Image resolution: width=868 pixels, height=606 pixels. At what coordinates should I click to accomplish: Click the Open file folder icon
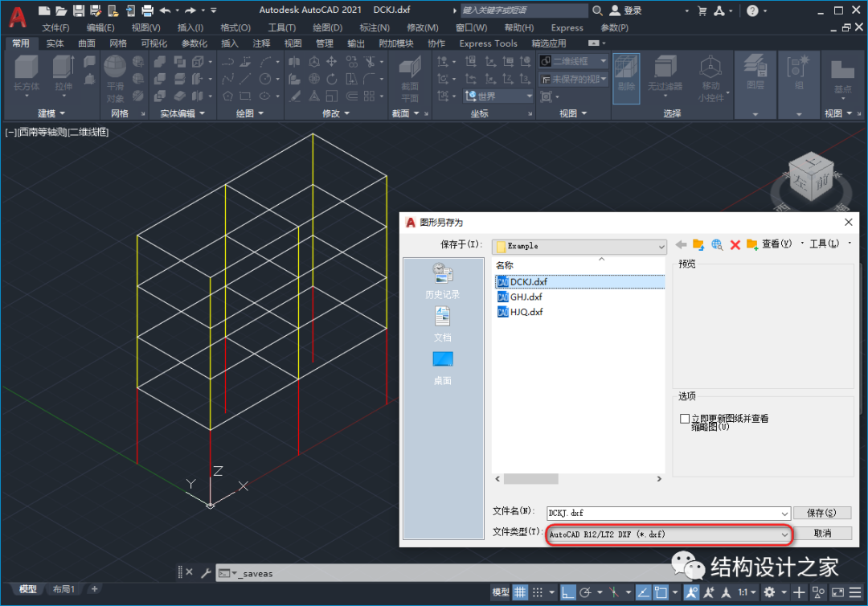(x=61, y=10)
